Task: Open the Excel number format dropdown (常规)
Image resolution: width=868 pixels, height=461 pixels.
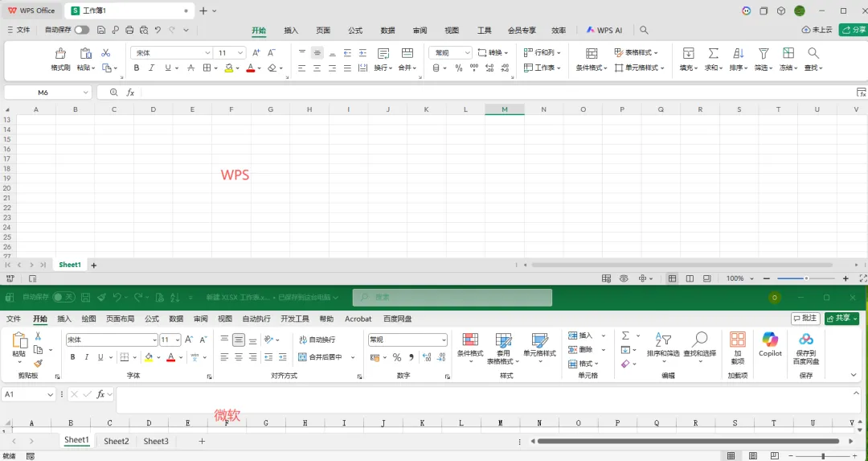Action: 444,340
